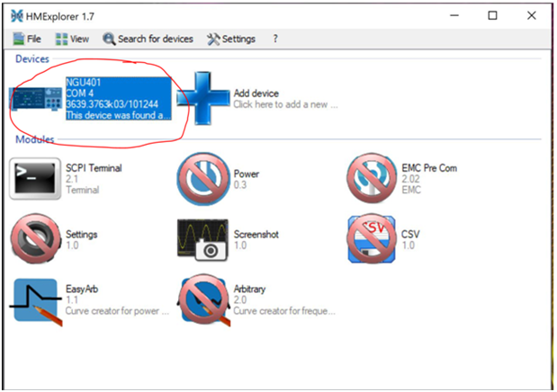Click the disabled CSV module icon
The height and width of the screenshot is (392, 557).
372,238
